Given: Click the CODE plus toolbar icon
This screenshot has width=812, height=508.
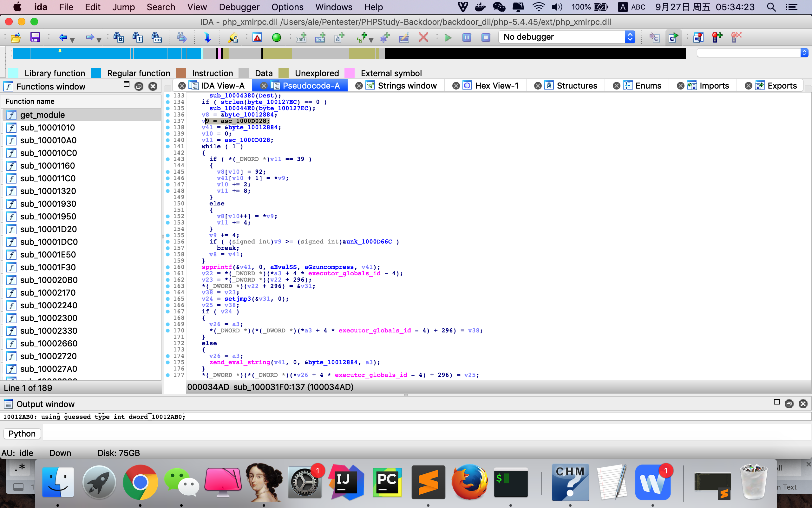Looking at the screenshot, I should (x=301, y=37).
